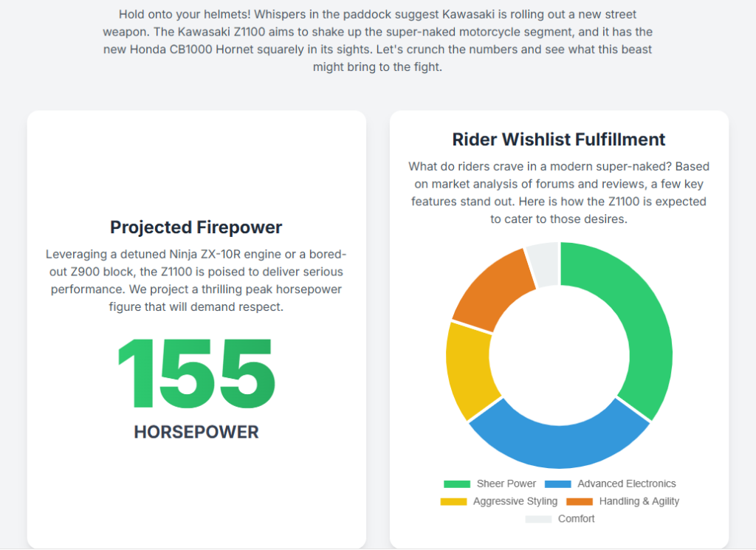
Task: Click the blue Advanced Electronics legend swatch
Action: pyautogui.click(x=558, y=484)
